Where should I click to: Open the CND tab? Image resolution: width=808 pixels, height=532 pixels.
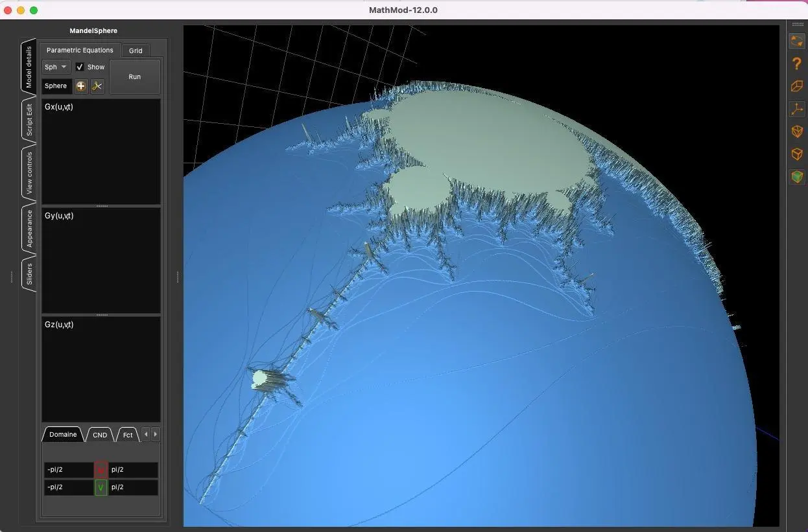click(x=99, y=434)
